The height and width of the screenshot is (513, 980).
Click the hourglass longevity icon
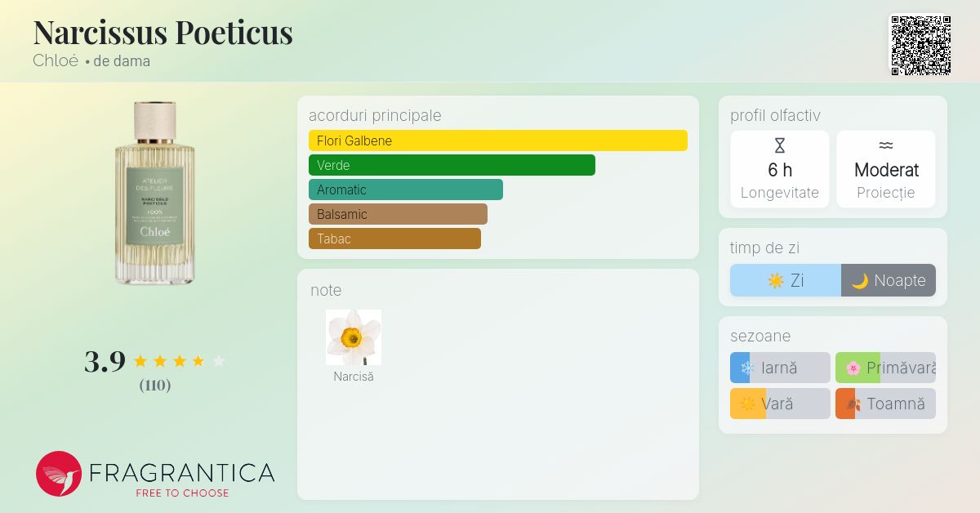coord(780,146)
